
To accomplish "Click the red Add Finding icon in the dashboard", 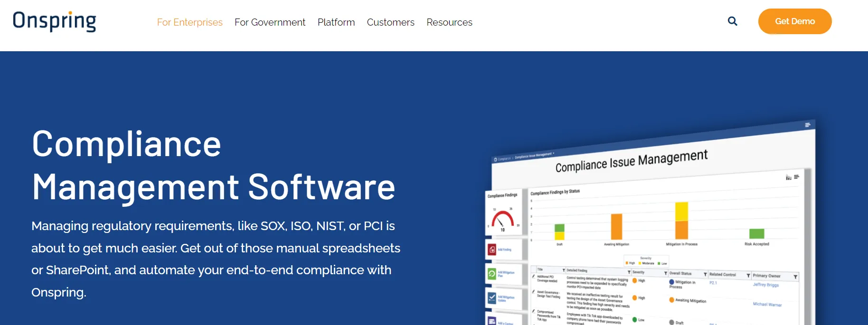I will (x=492, y=250).
